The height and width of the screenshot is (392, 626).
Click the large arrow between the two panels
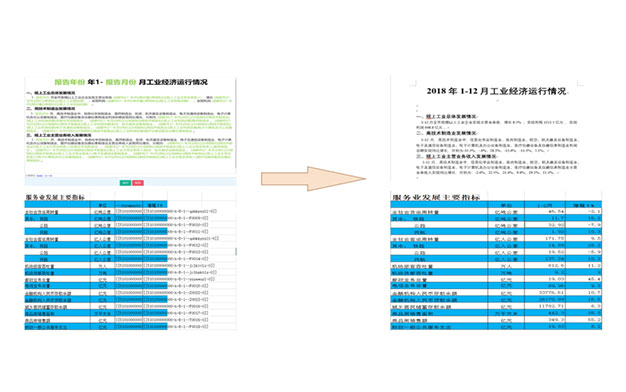click(313, 178)
